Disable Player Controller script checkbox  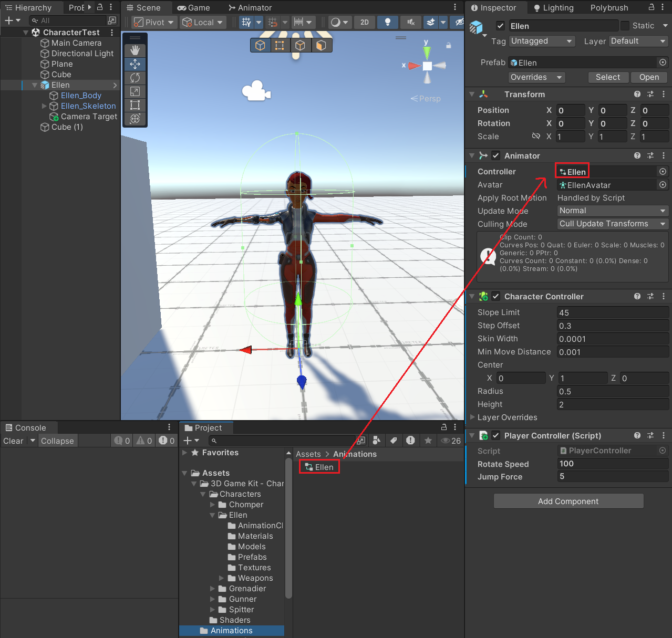[496, 436]
